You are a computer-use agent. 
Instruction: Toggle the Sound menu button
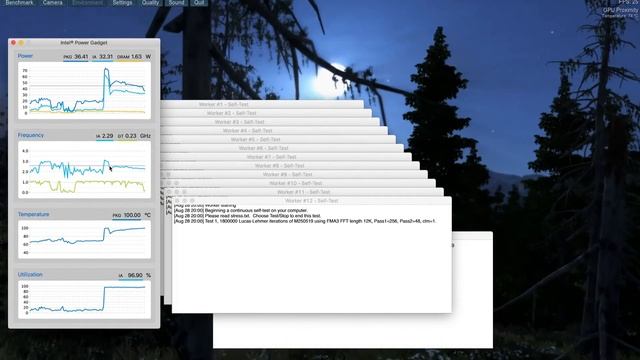tap(176, 2)
